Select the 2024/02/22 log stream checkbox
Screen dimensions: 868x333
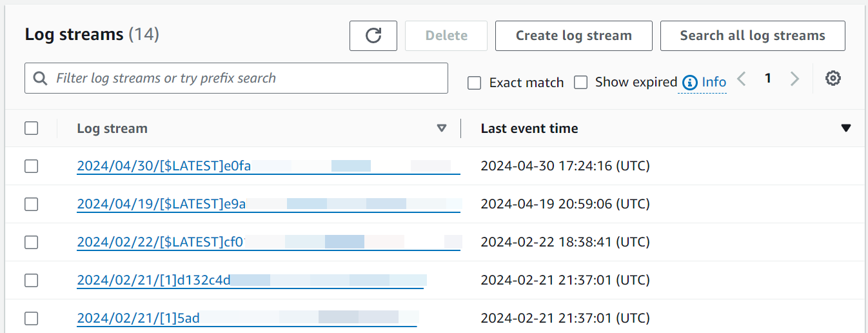tap(32, 243)
